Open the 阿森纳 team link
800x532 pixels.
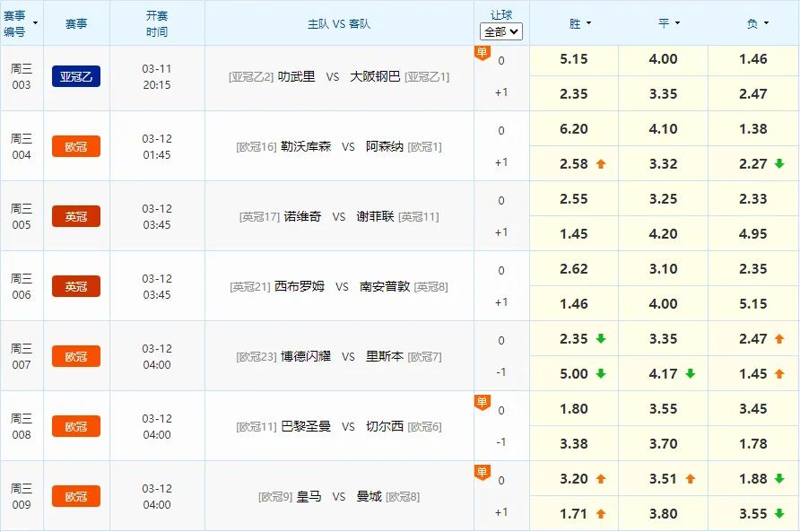coord(385,146)
